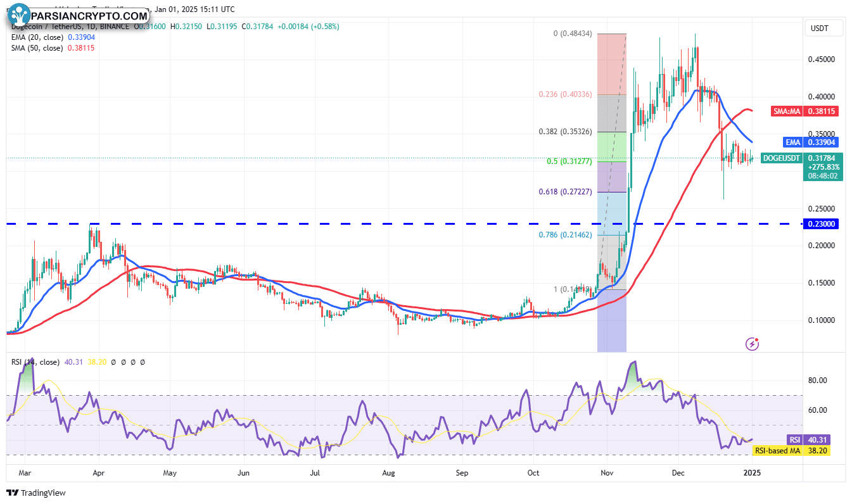Click the Jan 01, 2025 15:11 UTC timestamp
The width and height of the screenshot is (852, 504).
tap(194, 9)
